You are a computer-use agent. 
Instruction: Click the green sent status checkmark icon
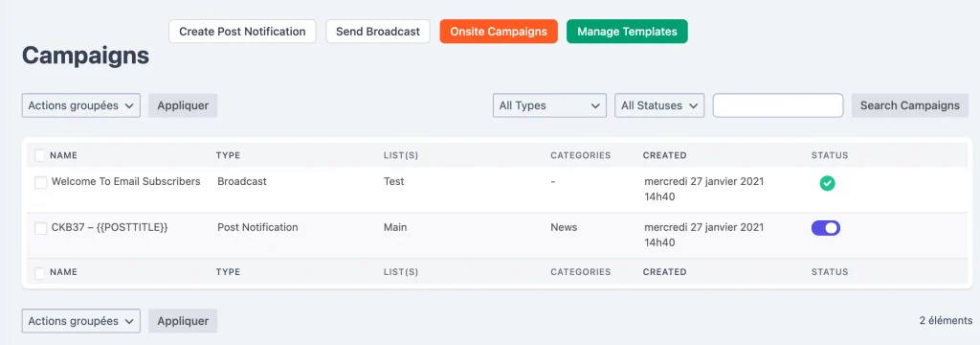tap(828, 183)
